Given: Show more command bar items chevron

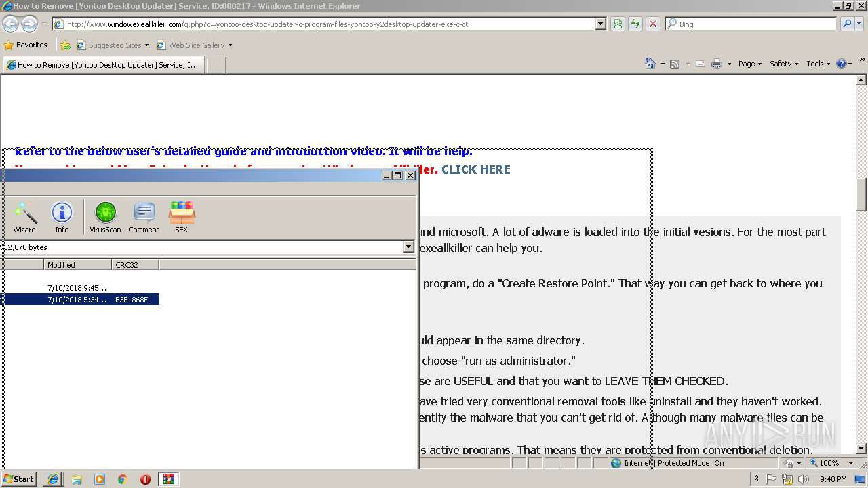Looking at the screenshot, I should click(x=863, y=60).
